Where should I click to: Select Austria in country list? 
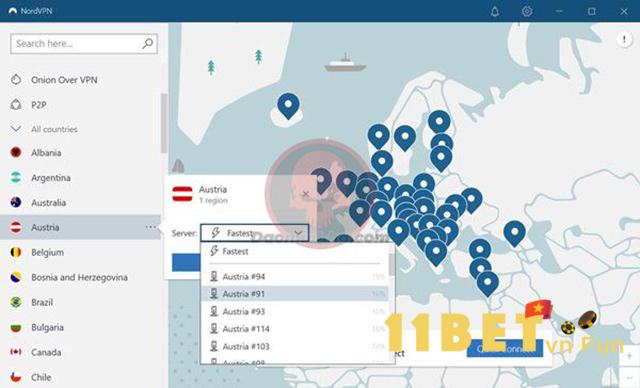81,227
